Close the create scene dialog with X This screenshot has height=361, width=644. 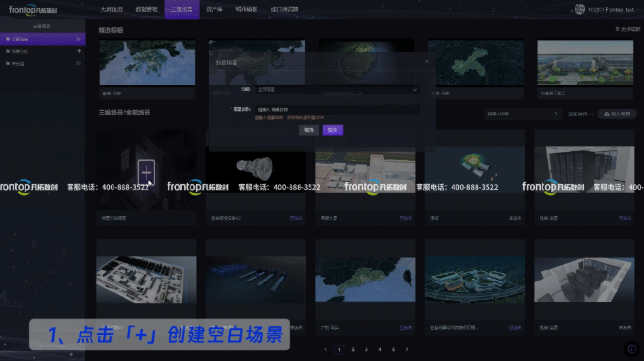coord(426,61)
